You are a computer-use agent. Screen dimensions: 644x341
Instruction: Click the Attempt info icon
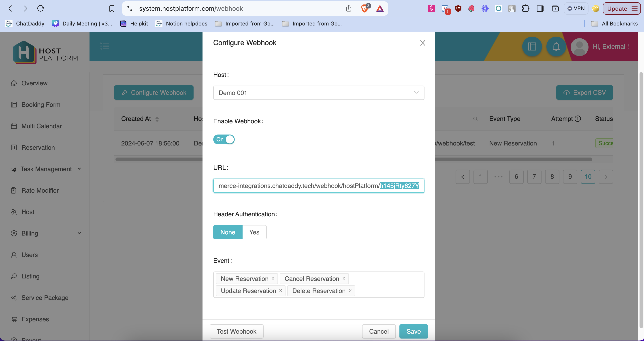(x=578, y=119)
